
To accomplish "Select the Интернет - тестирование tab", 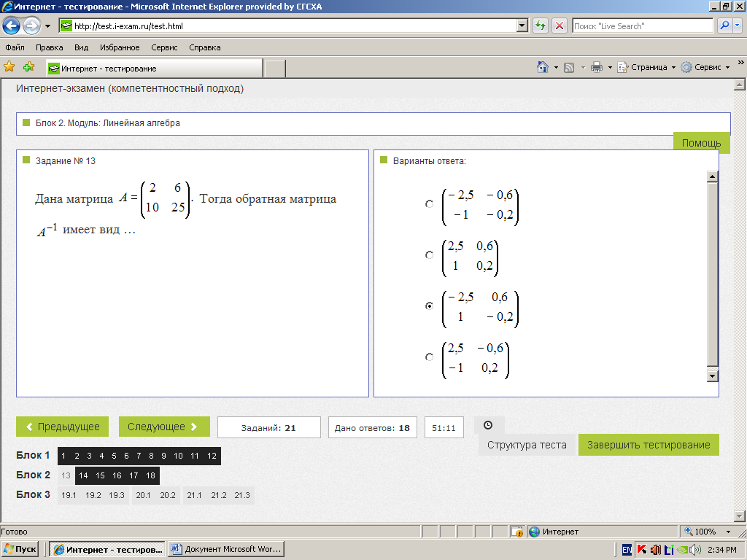I will [x=155, y=68].
